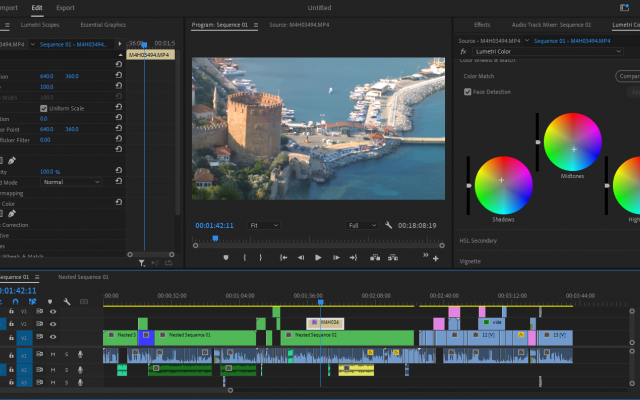Enable voice-over record on track A1
This screenshot has width=640, height=400.
click(80, 354)
